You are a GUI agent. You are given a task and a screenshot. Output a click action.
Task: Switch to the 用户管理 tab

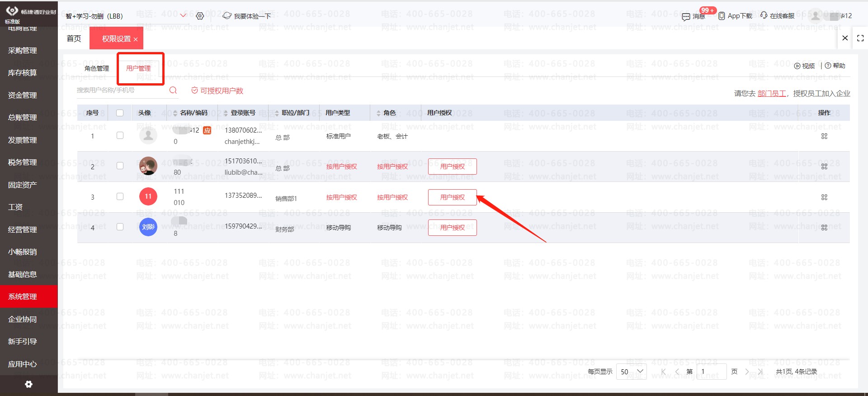pyautogui.click(x=138, y=68)
